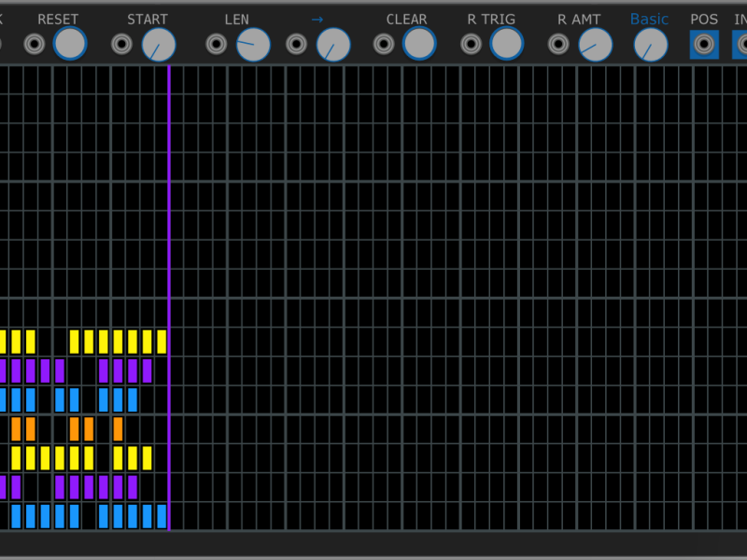The image size is (747, 560).
Task: Click the POS output jack
Action: click(x=703, y=44)
